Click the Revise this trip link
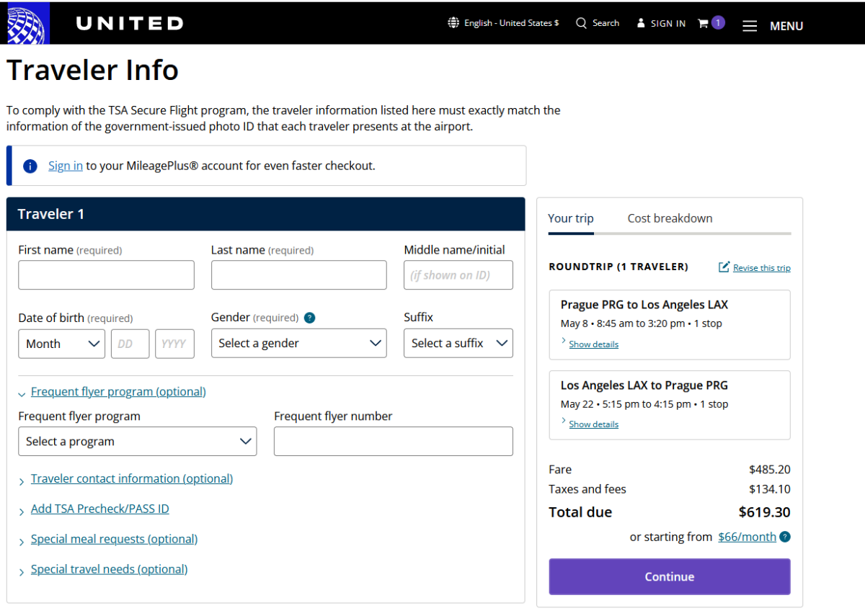The height and width of the screenshot is (616, 865). [761, 268]
